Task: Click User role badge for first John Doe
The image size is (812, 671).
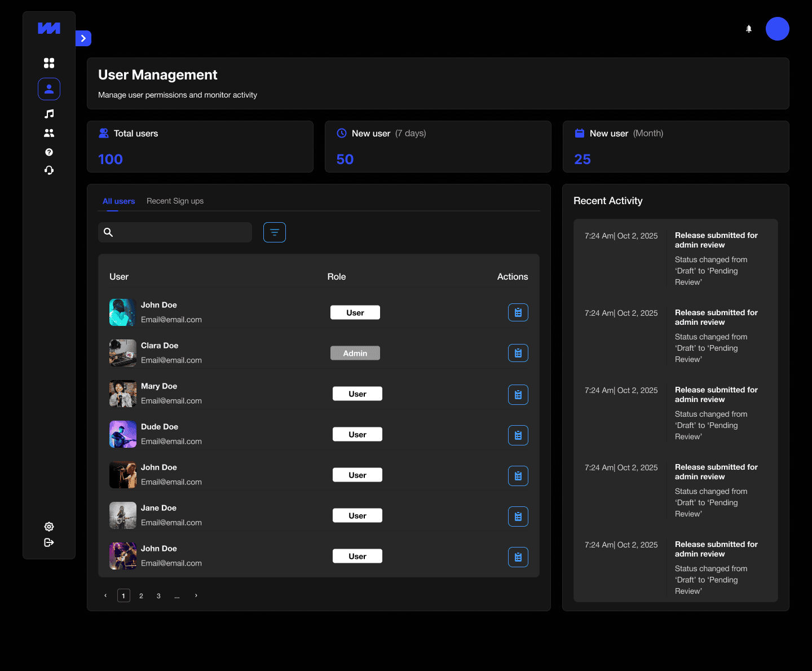Action: click(355, 312)
